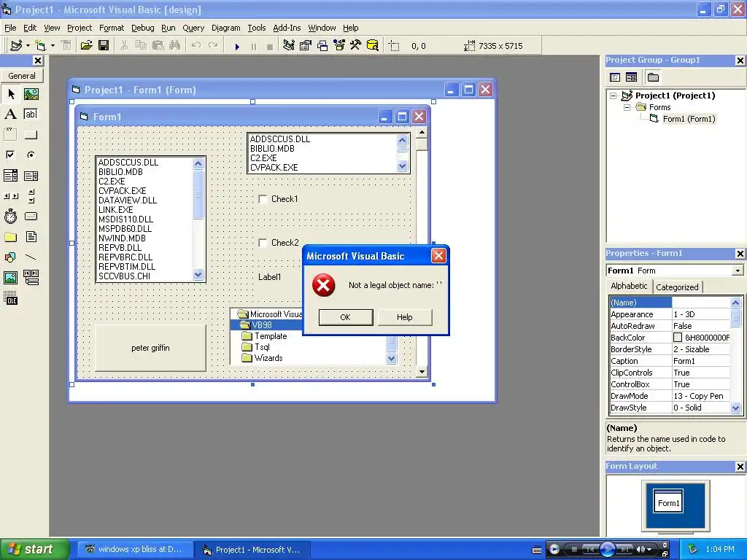Click OK in the error dialog
The image size is (747, 560).
[x=345, y=317]
